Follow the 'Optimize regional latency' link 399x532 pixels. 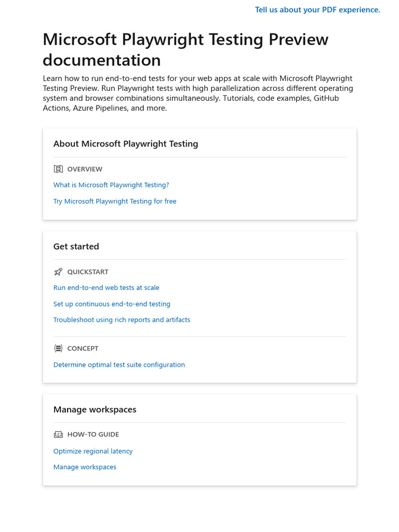point(93,451)
